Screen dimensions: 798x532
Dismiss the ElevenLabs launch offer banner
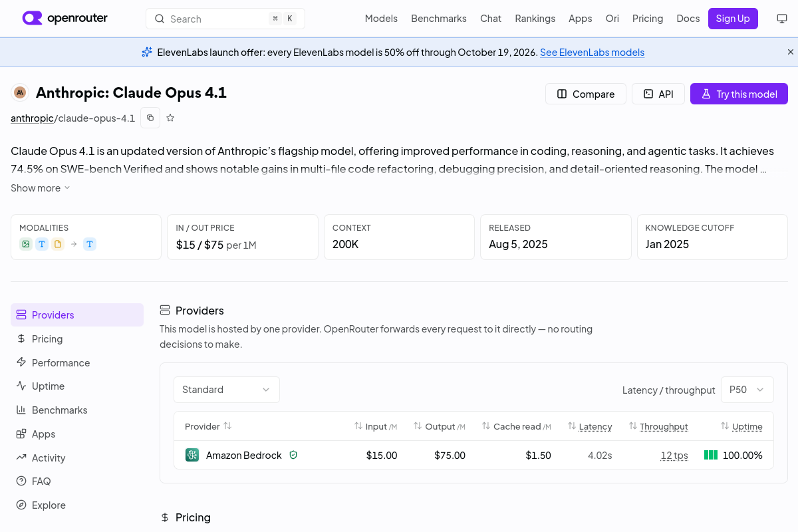[791, 52]
